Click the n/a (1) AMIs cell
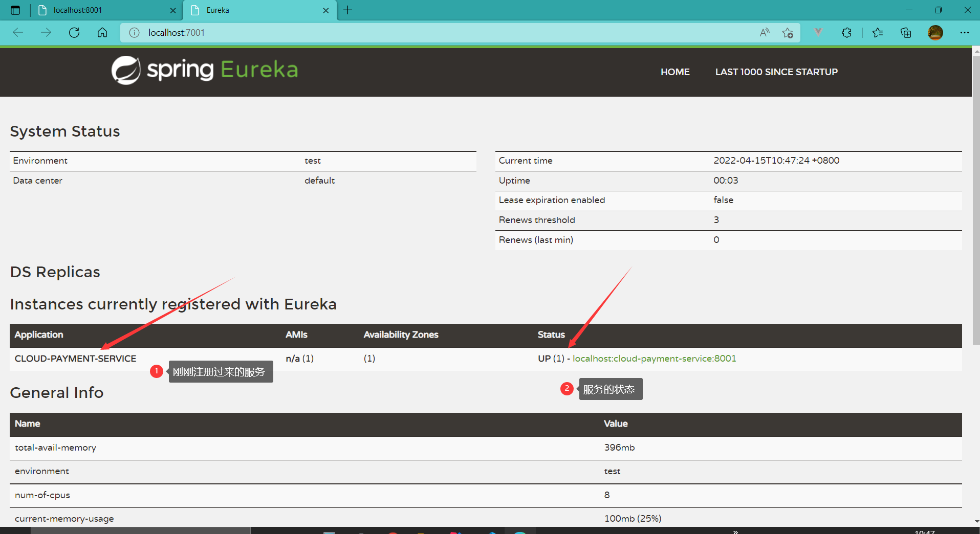Viewport: 980px width, 534px height. tap(299, 359)
